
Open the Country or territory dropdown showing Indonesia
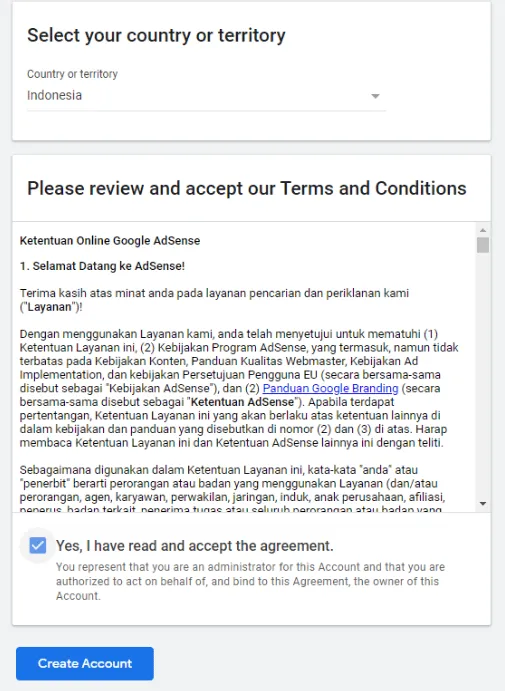206,96
